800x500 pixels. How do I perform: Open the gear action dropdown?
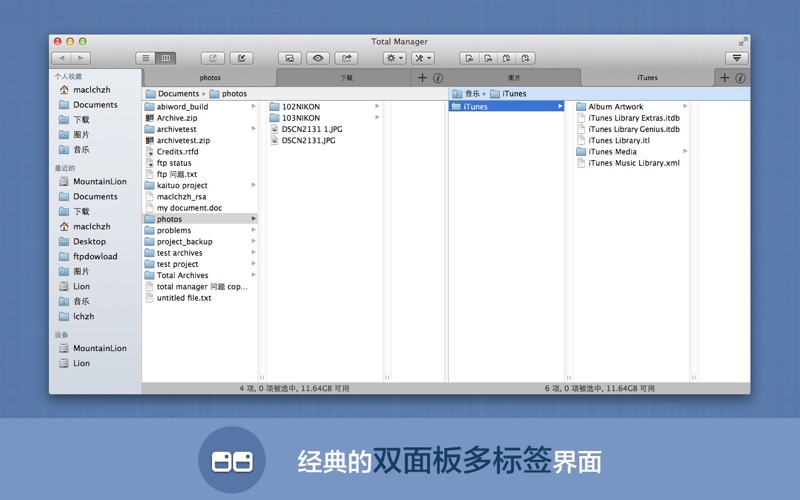click(x=394, y=58)
